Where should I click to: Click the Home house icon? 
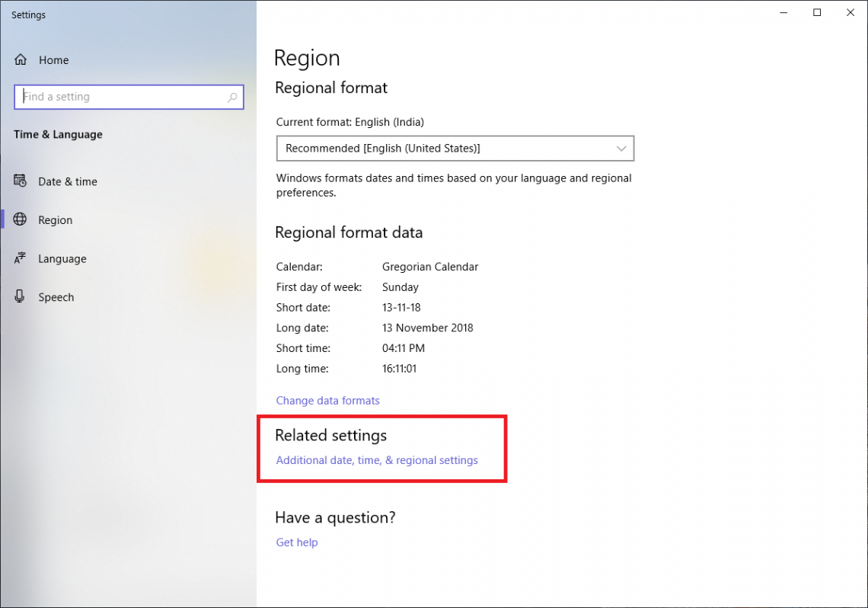click(20, 59)
